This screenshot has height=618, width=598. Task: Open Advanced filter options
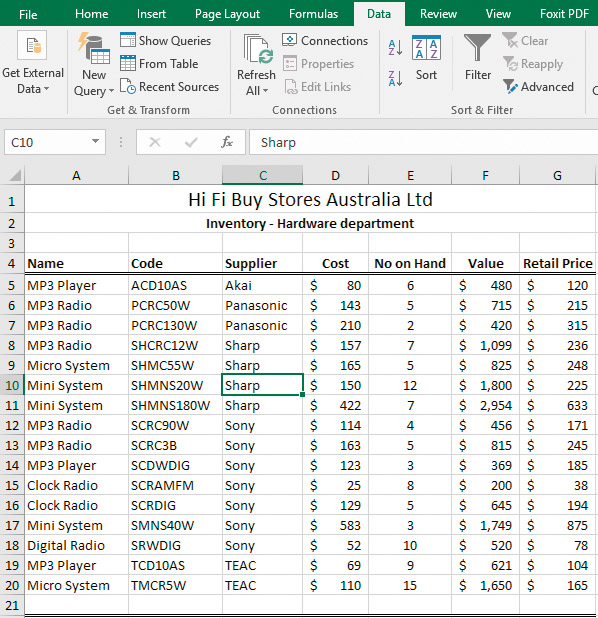(538, 87)
